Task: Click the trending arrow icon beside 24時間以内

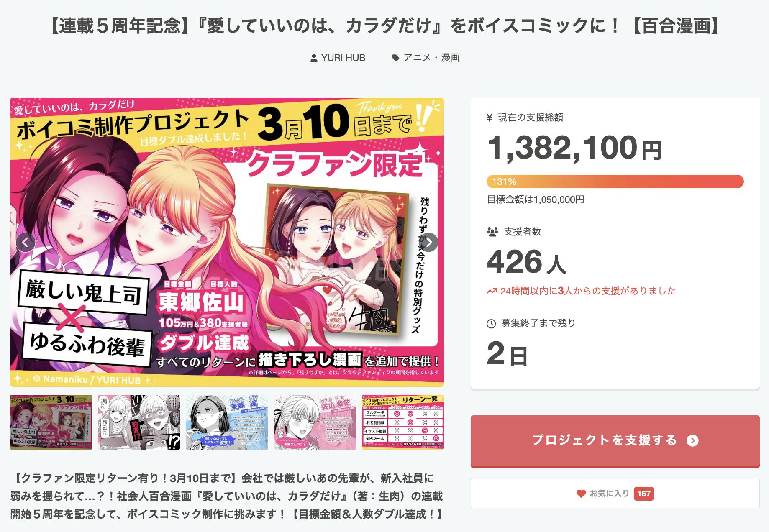Action: click(x=492, y=291)
